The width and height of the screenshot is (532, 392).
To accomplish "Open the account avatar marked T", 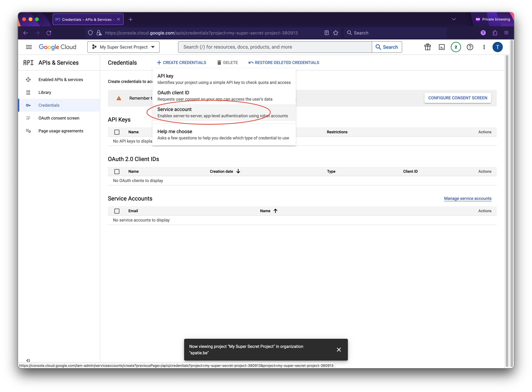I will tap(498, 47).
